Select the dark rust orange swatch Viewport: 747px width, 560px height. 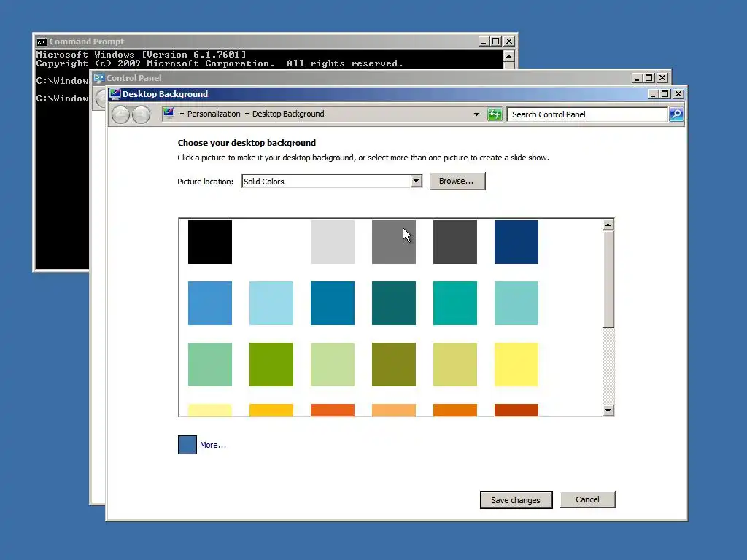[516, 410]
